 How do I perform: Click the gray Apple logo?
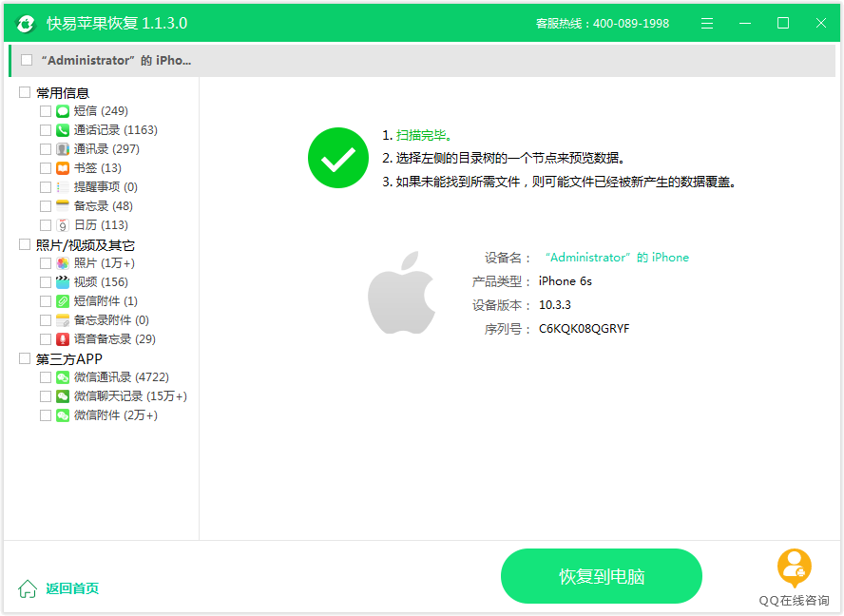tap(401, 293)
